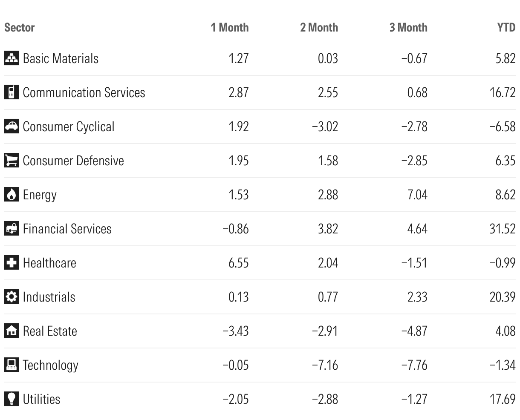Viewport: 520px width, 420px height.
Task: Click the Healthcare cross icon
Action: [12, 263]
